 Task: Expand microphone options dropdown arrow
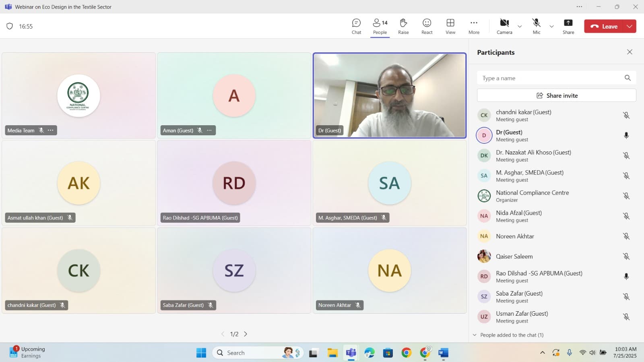(x=551, y=27)
